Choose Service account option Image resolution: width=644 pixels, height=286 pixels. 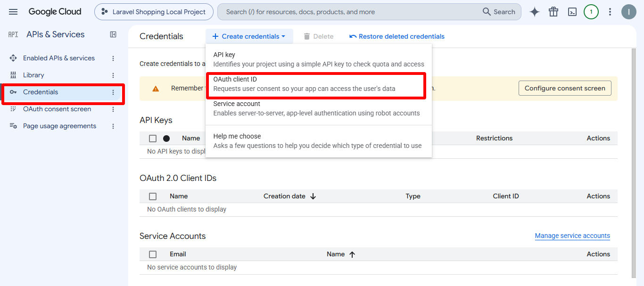(319, 108)
